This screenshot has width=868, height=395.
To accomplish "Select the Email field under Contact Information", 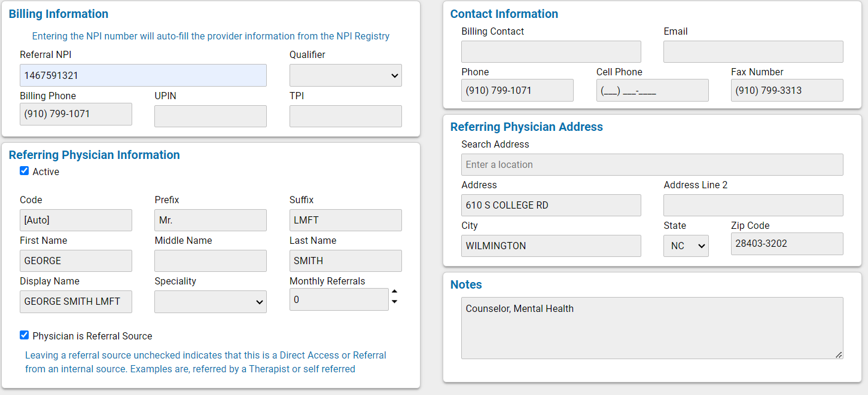I will point(753,51).
